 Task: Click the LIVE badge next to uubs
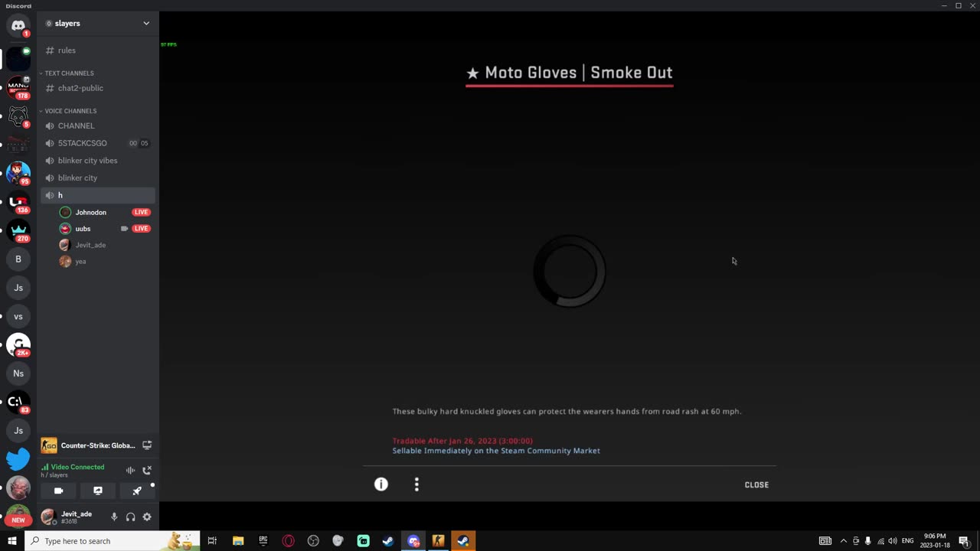(x=141, y=229)
